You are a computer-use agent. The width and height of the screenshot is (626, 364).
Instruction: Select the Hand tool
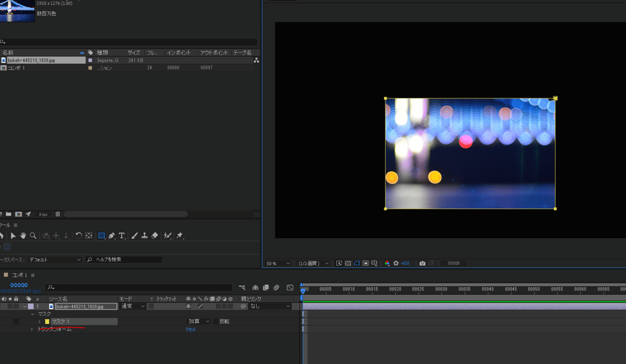pos(23,236)
